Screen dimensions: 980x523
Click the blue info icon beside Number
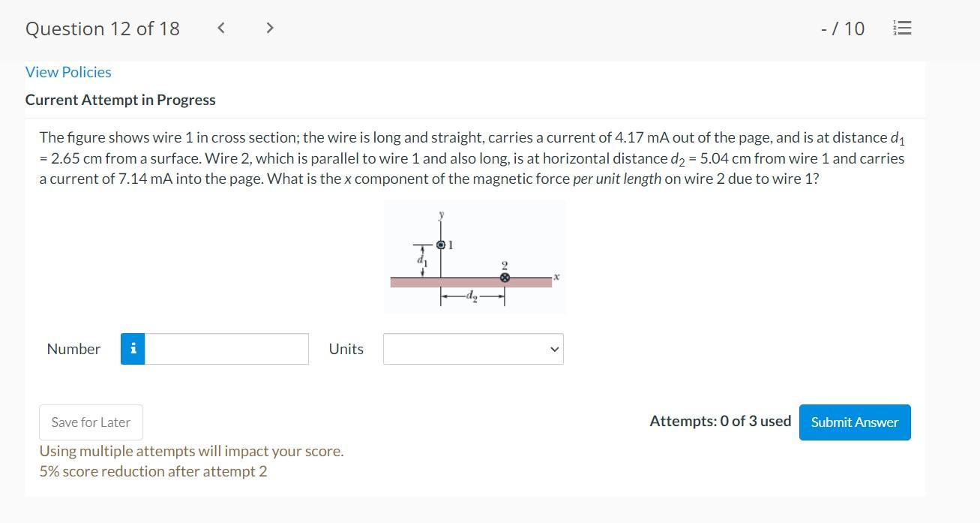pyautogui.click(x=133, y=349)
